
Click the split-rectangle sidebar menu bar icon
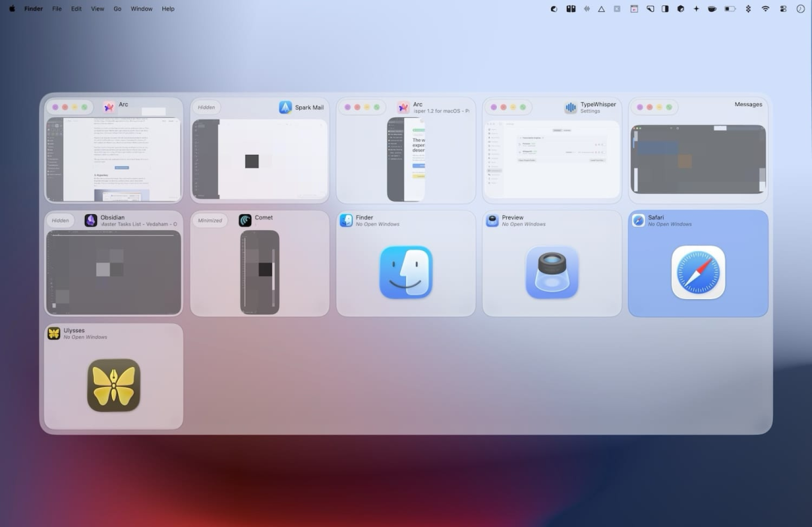[x=665, y=9]
